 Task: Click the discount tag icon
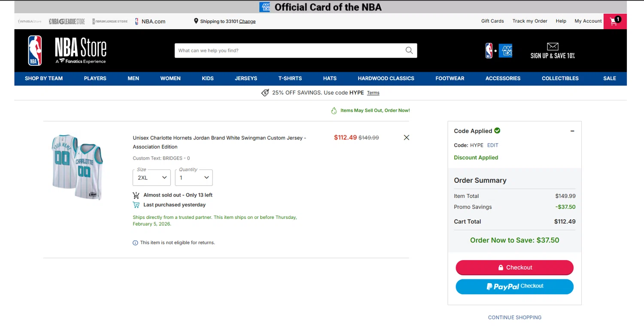tap(265, 93)
